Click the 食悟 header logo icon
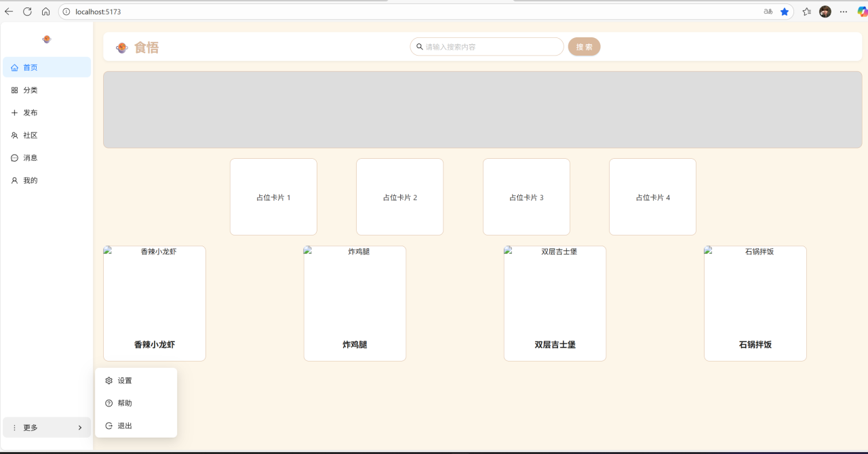 [122, 48]
